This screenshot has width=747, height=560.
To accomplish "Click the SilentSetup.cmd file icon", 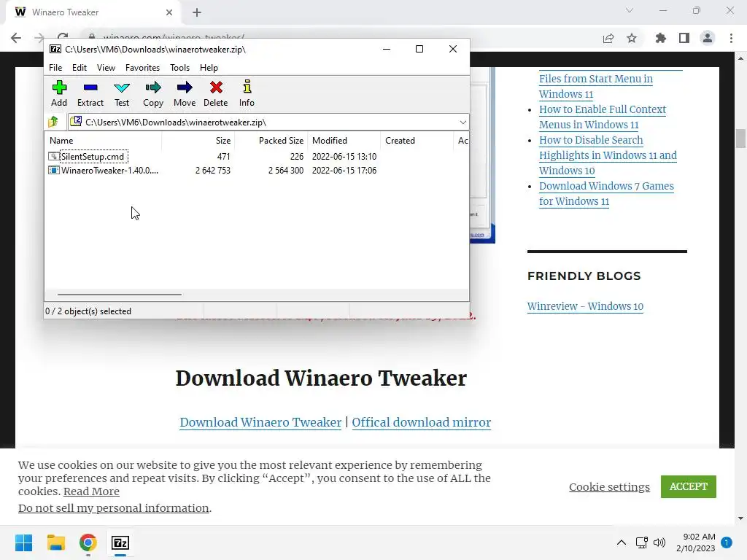I will click(x=54, y=156).
